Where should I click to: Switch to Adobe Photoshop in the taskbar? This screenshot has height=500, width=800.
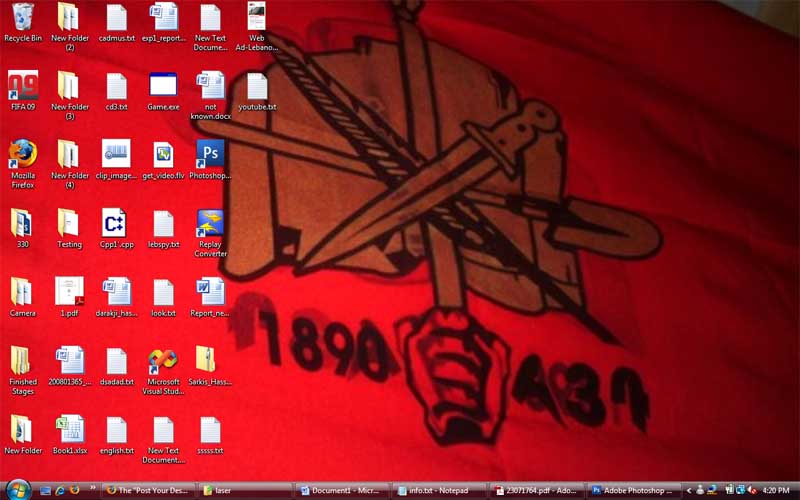point(633,491)
